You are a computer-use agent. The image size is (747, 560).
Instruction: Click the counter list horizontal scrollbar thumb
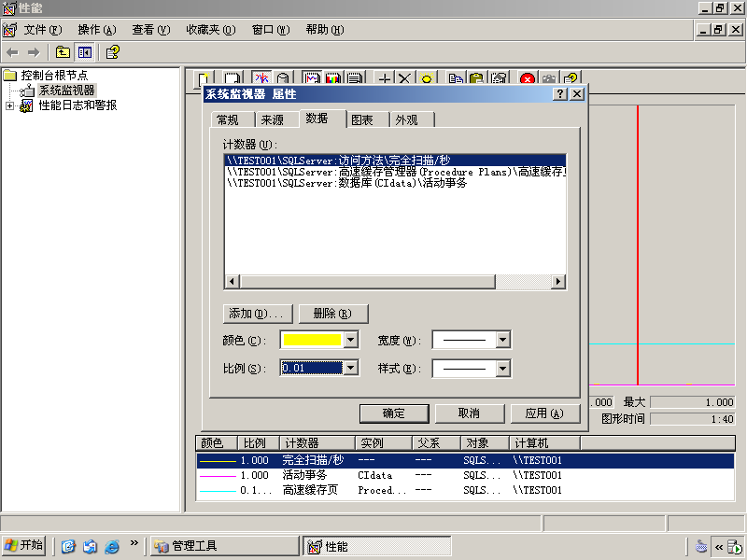click(367, 282)
